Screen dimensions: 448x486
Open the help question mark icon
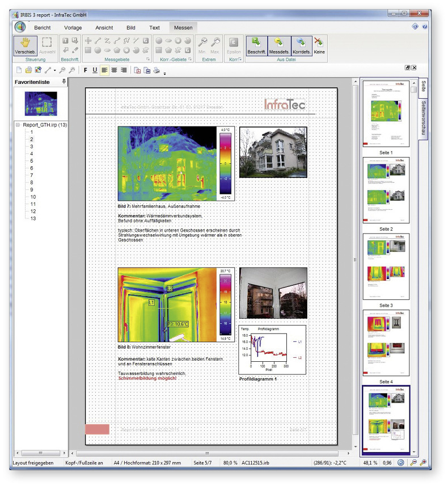425,27
